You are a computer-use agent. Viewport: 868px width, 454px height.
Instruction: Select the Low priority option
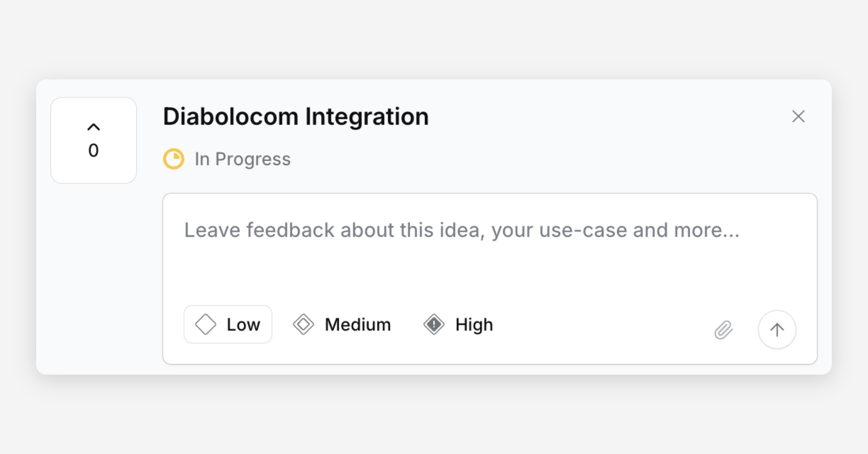[x=228, y=324]
